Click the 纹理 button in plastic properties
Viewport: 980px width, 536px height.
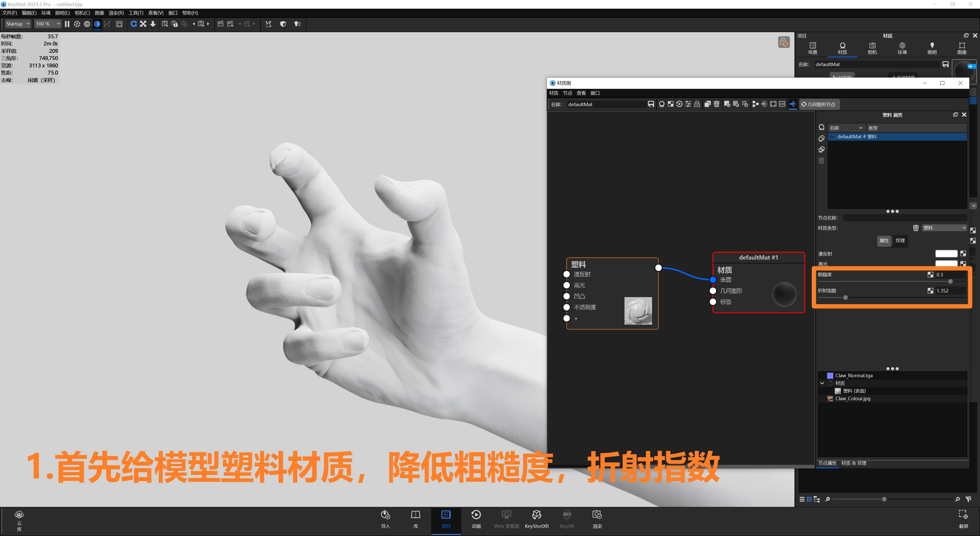tap(900, 241)
